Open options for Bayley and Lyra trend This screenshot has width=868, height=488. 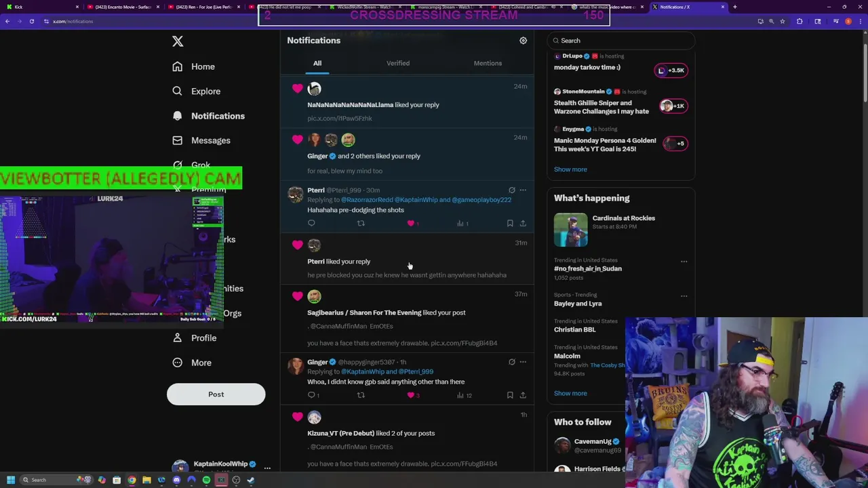684,296
